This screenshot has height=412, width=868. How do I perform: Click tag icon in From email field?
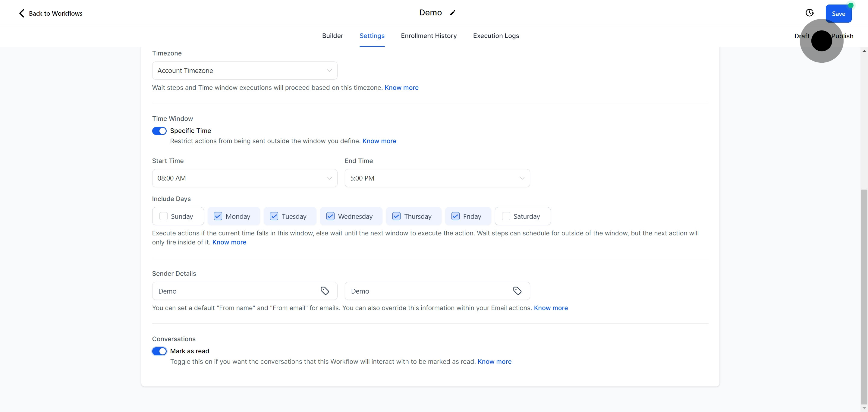point(517,291)
